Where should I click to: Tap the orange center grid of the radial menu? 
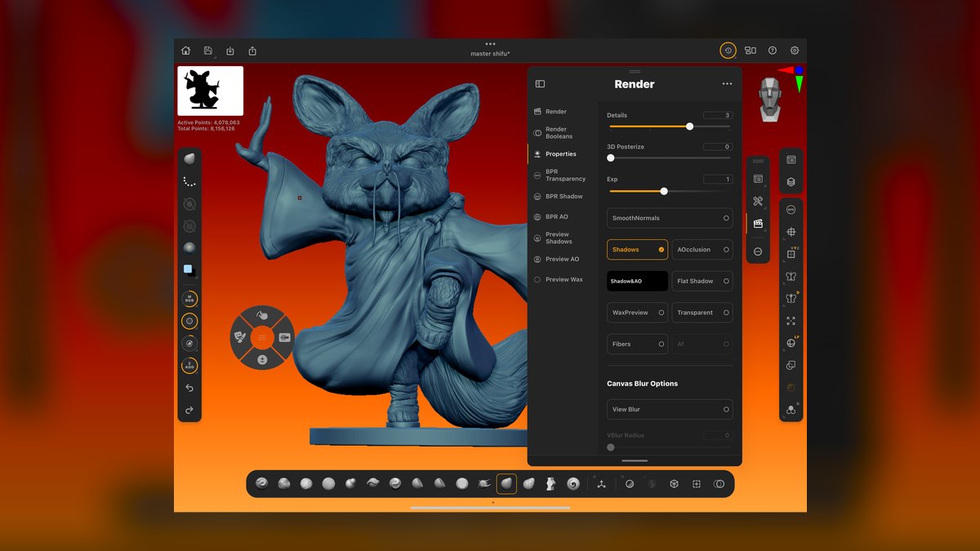pos(262,336)
